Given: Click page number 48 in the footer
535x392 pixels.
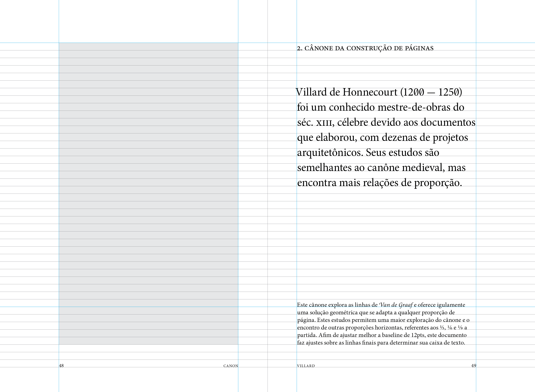Looking at the screenshot, I should [x=61, y=365].
